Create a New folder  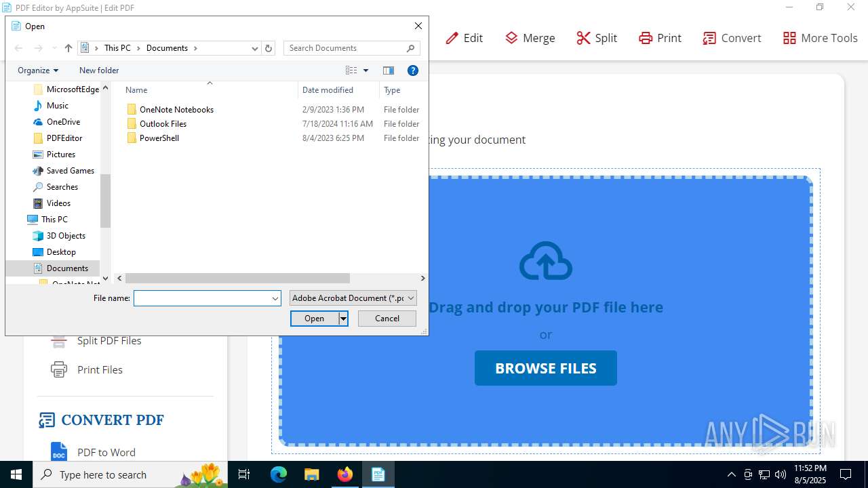click(99, 70)
